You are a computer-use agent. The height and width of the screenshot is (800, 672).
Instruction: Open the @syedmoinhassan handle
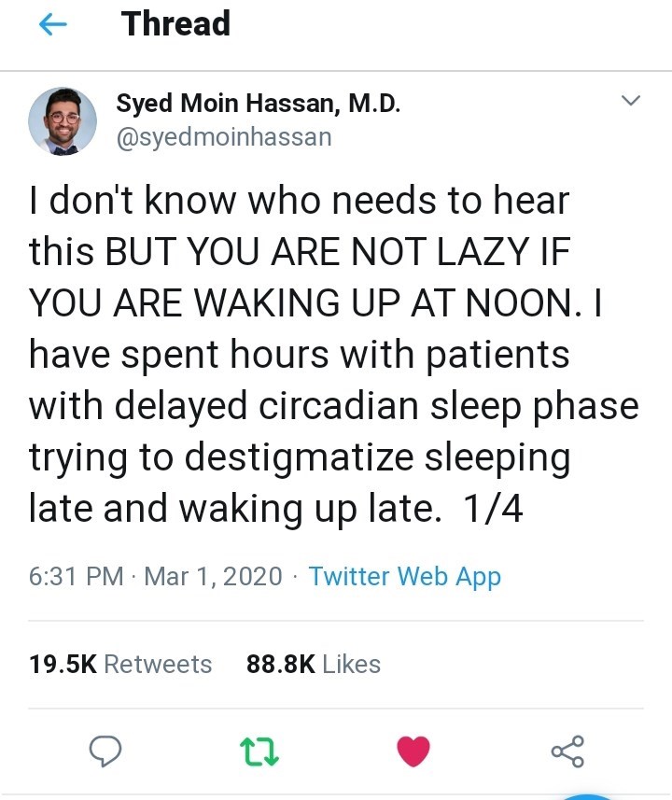pyautogui.click(x=223, y=137)
